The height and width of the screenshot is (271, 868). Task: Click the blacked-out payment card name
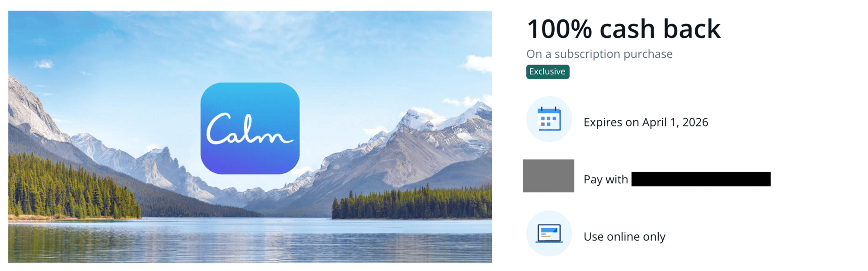tap(701, 179)
